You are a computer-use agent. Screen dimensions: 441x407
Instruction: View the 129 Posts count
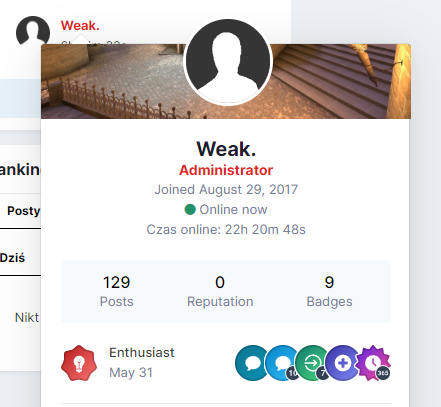(x=116, y=291)
